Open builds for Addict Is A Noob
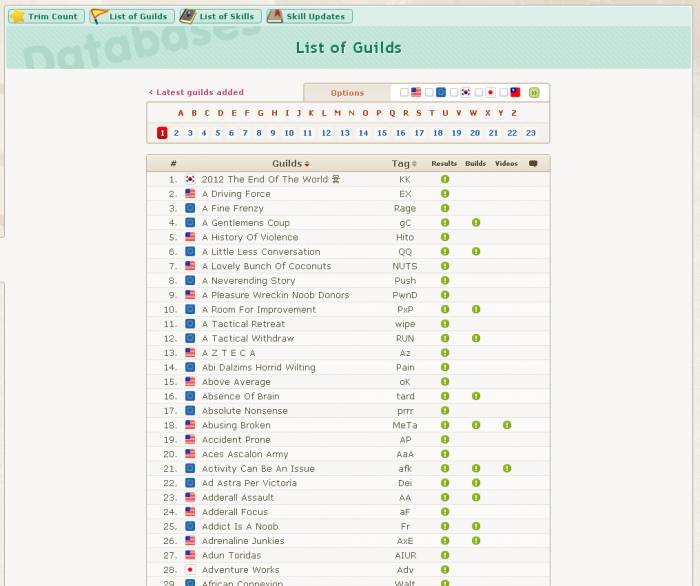The height and width of the screenshot is (586, 700). click(x=476, y=527)
